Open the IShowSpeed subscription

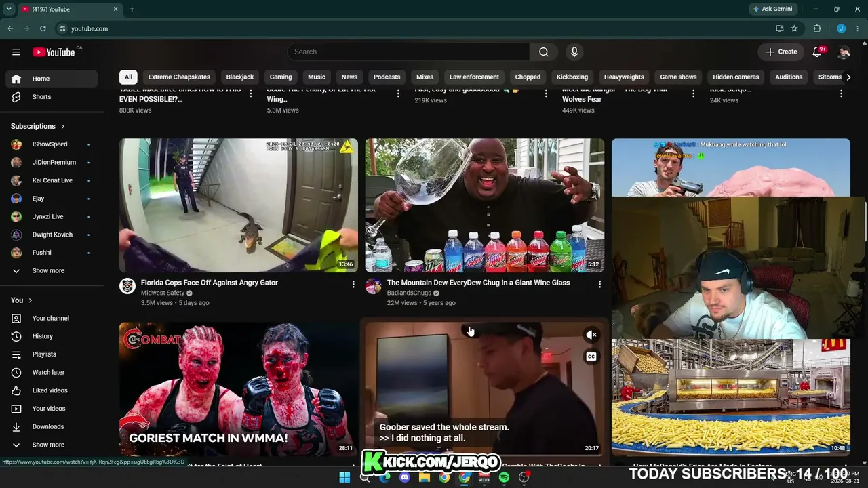[52, 144]
